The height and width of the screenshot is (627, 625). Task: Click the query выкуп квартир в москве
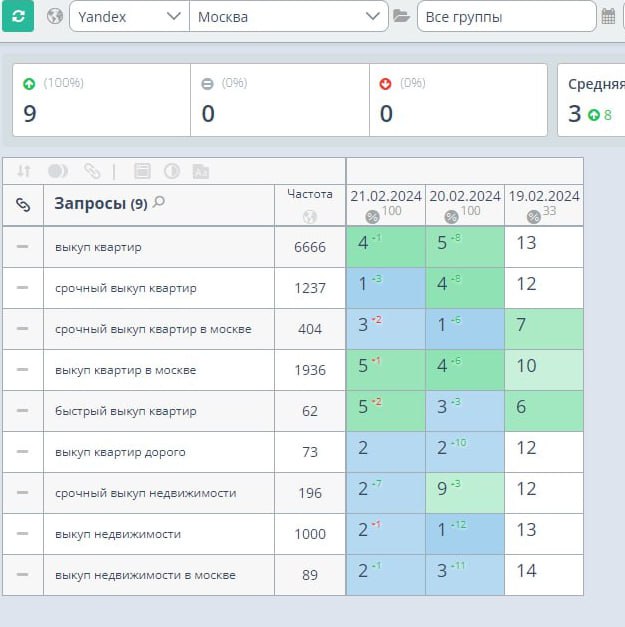click(126, 370)
